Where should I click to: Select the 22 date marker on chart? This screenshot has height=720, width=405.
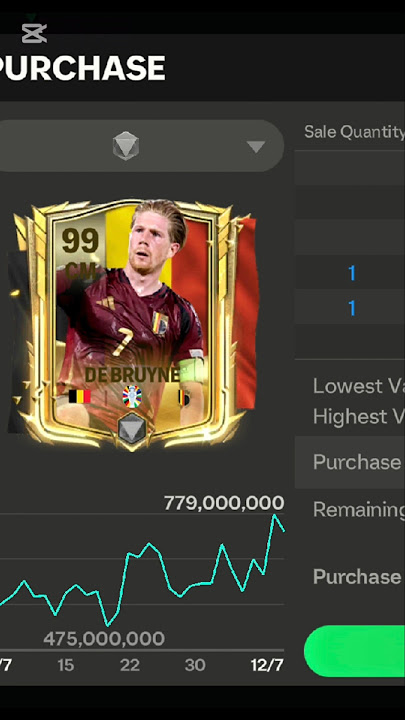coord(130,665)
